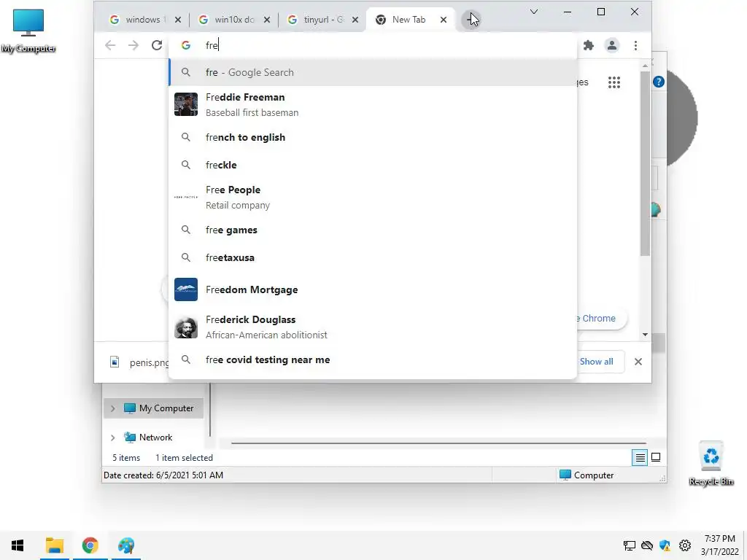Screen dimensions: 747x560
Task: Open a new tab with plus button
Action: click(471, 20)
